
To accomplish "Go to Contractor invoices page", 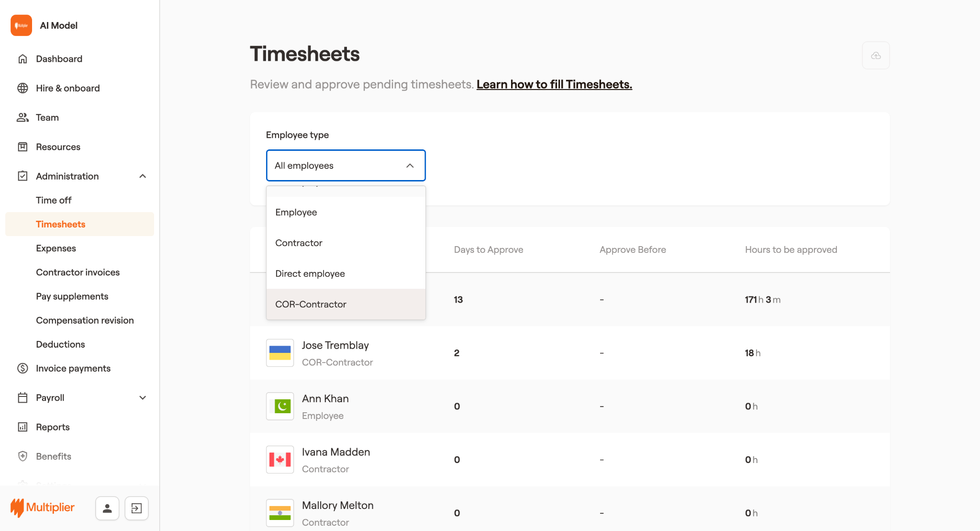I will coord(78,272).
